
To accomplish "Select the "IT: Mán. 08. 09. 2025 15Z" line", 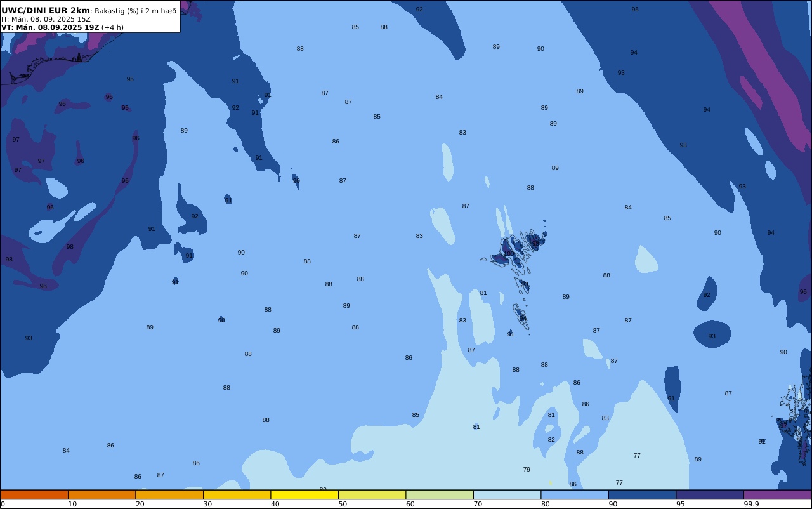I will tap(46, 19).
